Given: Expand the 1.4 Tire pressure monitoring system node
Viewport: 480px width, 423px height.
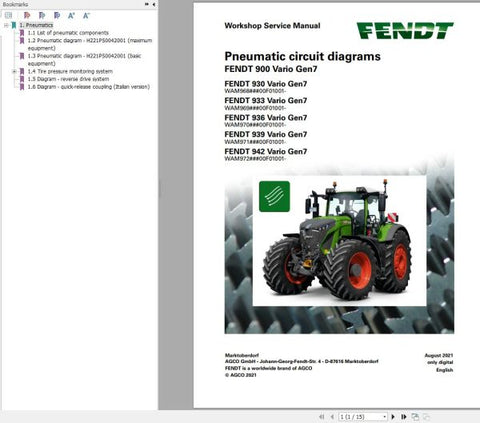Looking at the screenshot, I should [14, 71].
